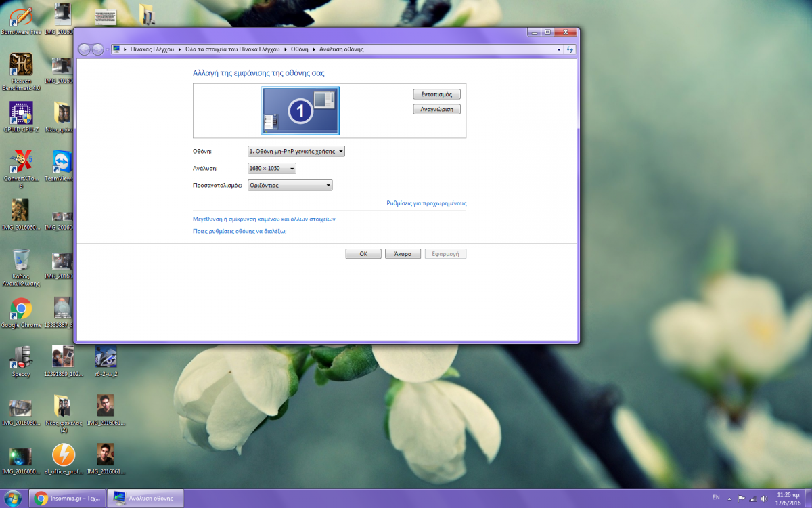Go to Όλα τα στοιχεία του Πίνακα Ελέγχου breadcrumb
This screenshot has width=812, height=508.
[x=233, y=49]
